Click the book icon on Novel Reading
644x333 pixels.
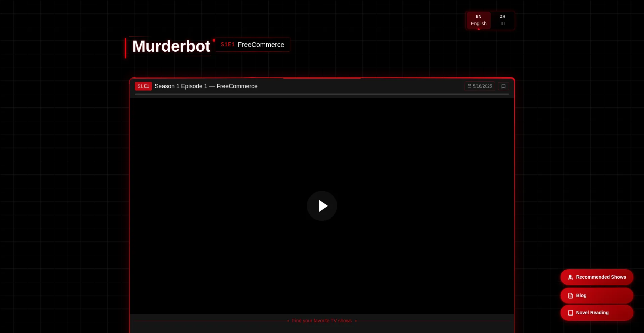[570, 313]
